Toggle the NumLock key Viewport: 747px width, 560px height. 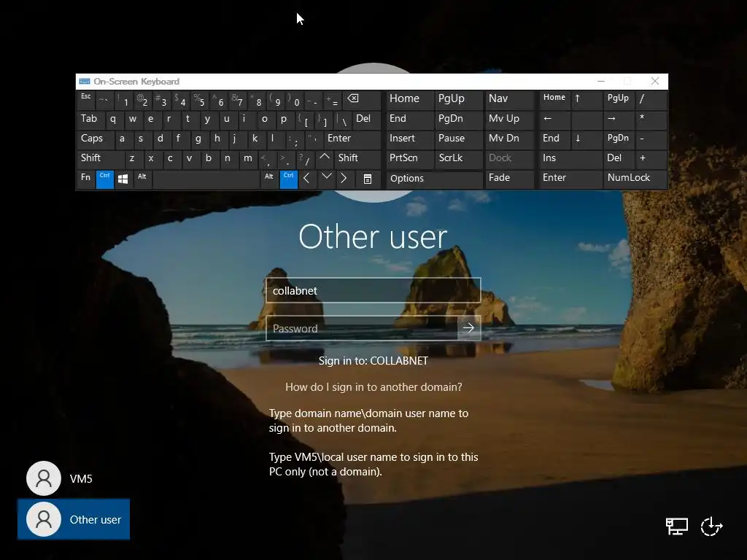coord(635,179)
